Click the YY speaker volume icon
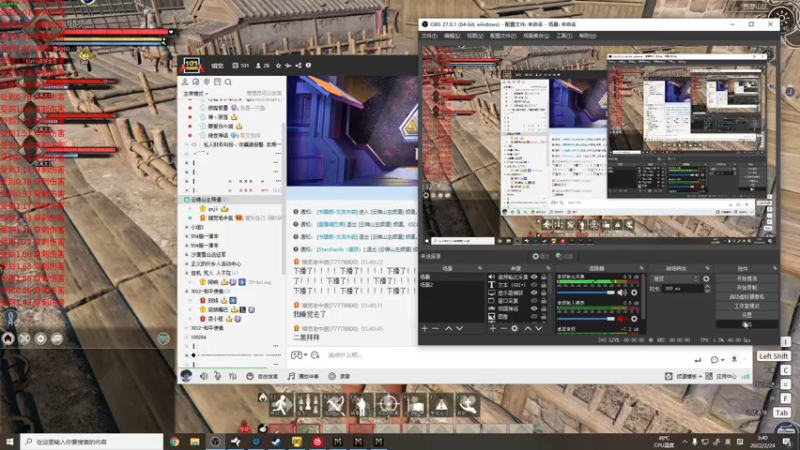Image resolution: width=800 pixels, height=450 pixels. pyautogui.click(x=204, y=376)
